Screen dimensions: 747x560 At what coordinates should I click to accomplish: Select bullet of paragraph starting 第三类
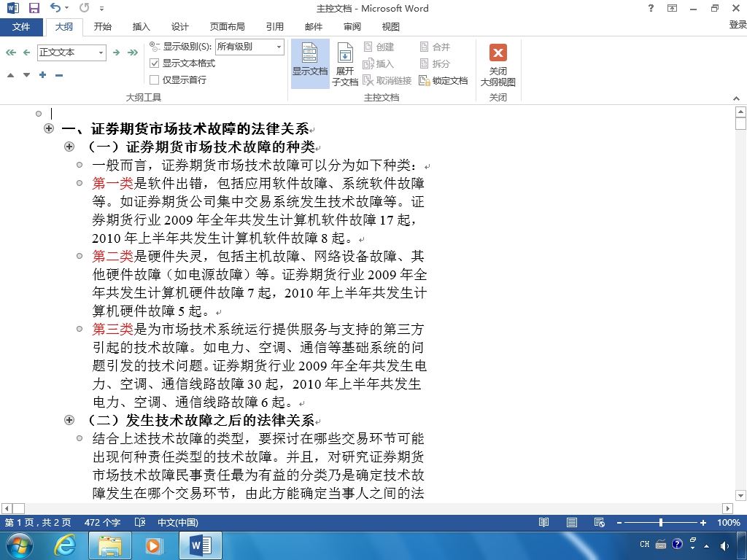point(80,329)
